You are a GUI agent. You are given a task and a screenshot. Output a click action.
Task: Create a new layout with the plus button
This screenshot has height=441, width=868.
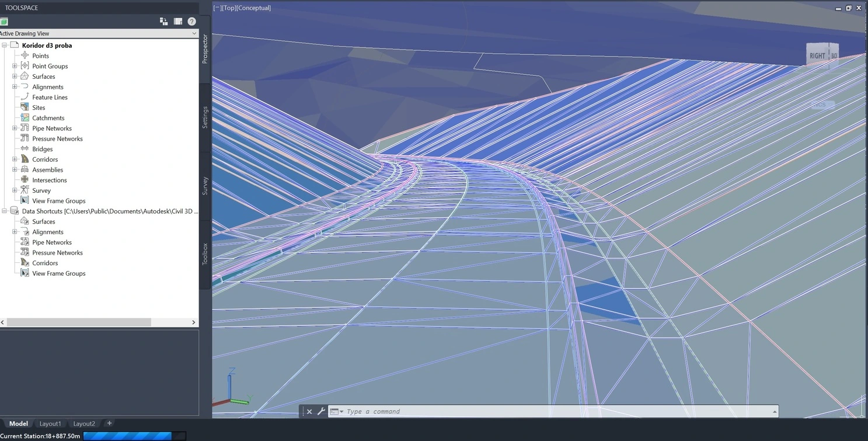[x=109, y=423]
